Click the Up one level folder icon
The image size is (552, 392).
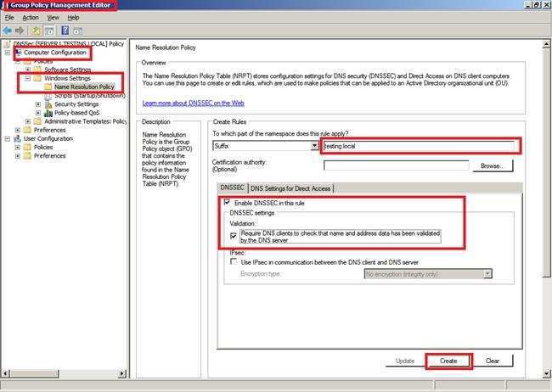point(37,31)
